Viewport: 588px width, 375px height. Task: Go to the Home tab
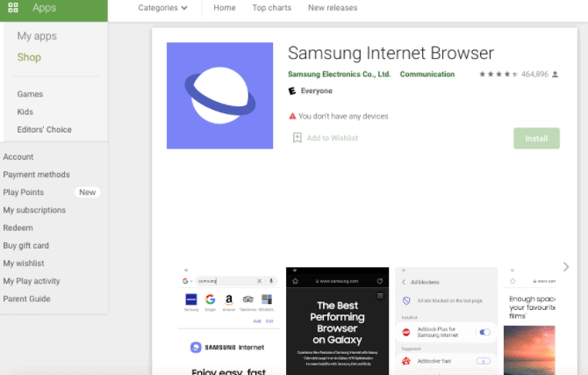click(225, 8)
